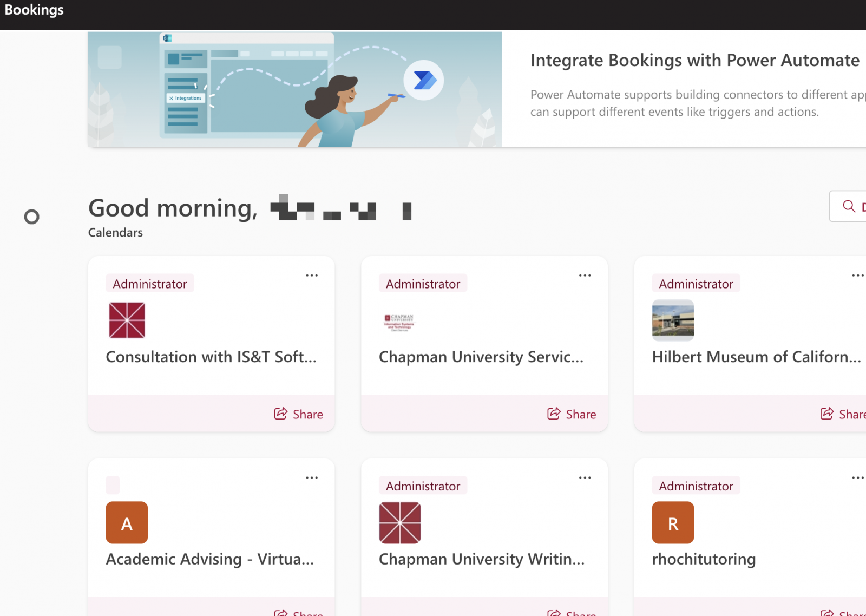The height and width of the screenshot is (616, 866).
Task: Open the Hilbert Museum photo thumbnail
Action: pos(673,320)
